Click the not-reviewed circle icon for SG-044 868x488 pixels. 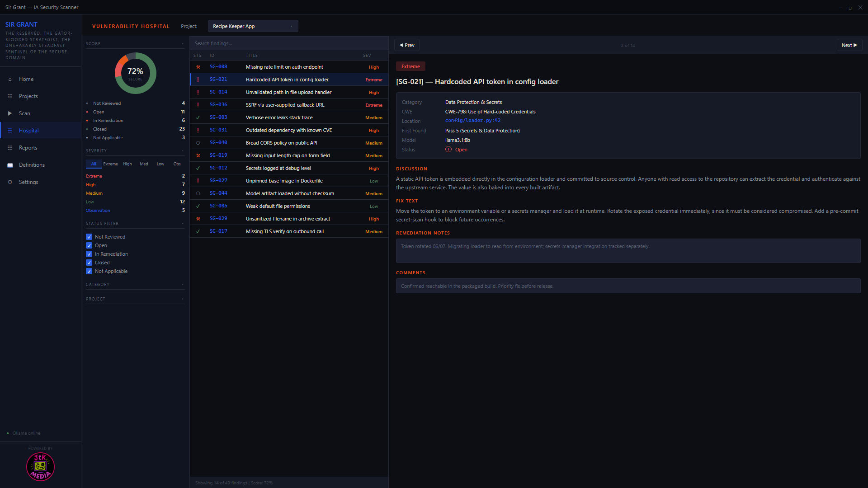click(198, 193)
